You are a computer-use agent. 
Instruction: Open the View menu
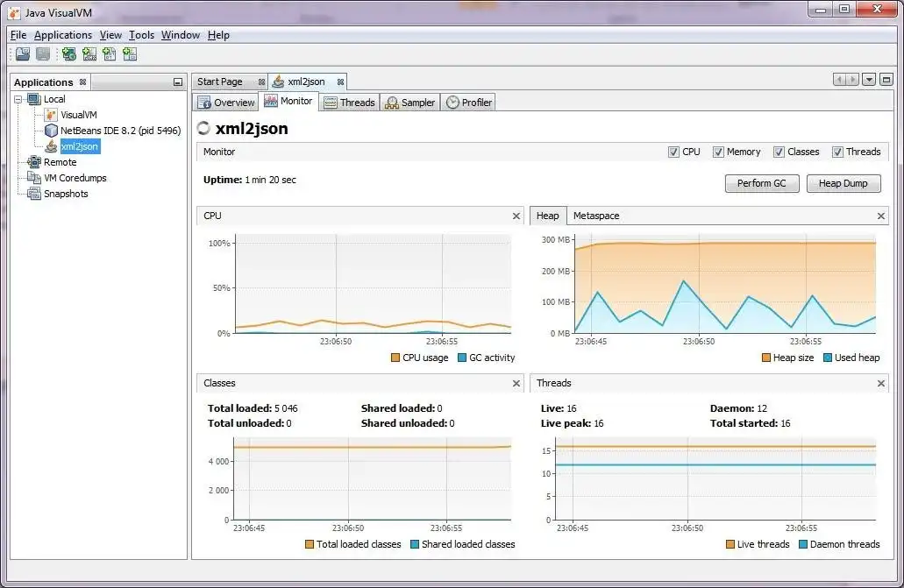(x=110, y=35)
